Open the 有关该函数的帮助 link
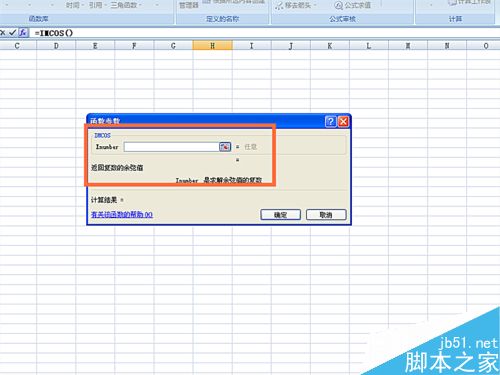 click(x=122, y=215)
